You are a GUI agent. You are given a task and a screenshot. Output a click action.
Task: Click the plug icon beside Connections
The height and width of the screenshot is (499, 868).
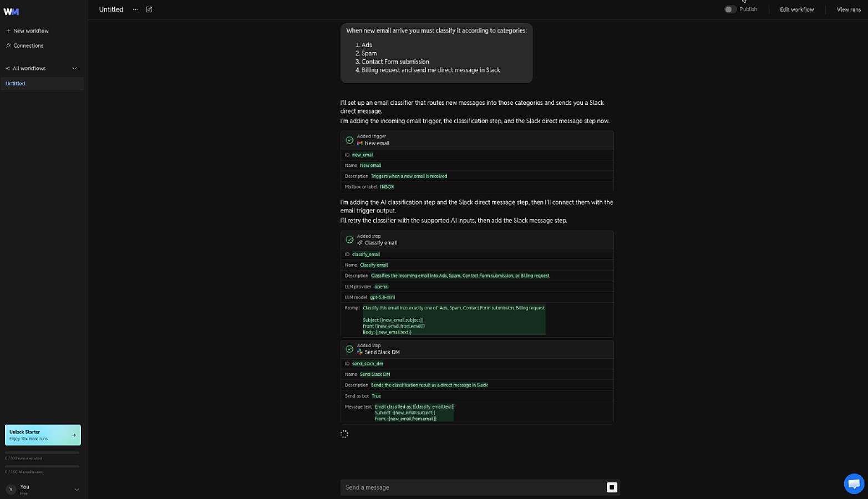click(8, 45)
